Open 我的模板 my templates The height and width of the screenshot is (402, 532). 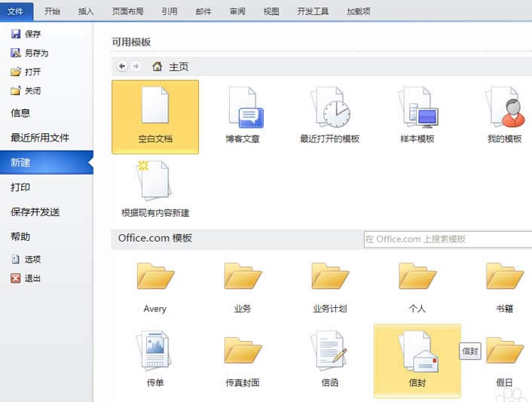pyautogui.click(x=504, y=116)
